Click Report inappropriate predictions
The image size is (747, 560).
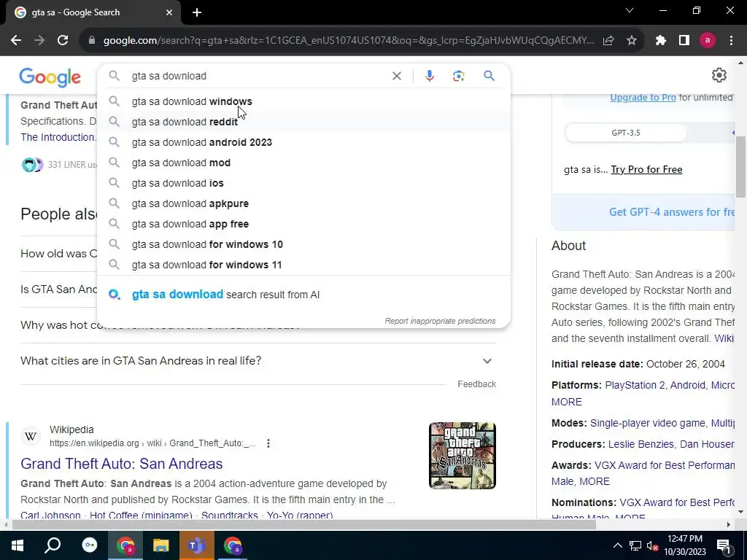tap(440, 321)
